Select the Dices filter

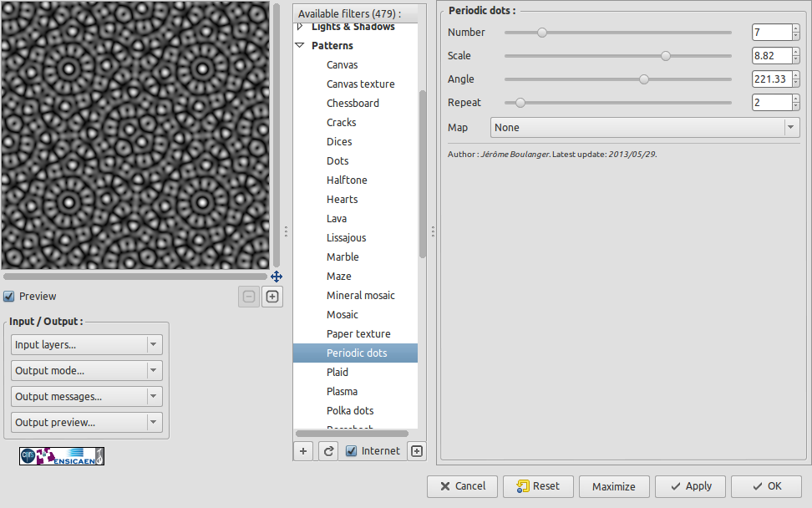339,141
